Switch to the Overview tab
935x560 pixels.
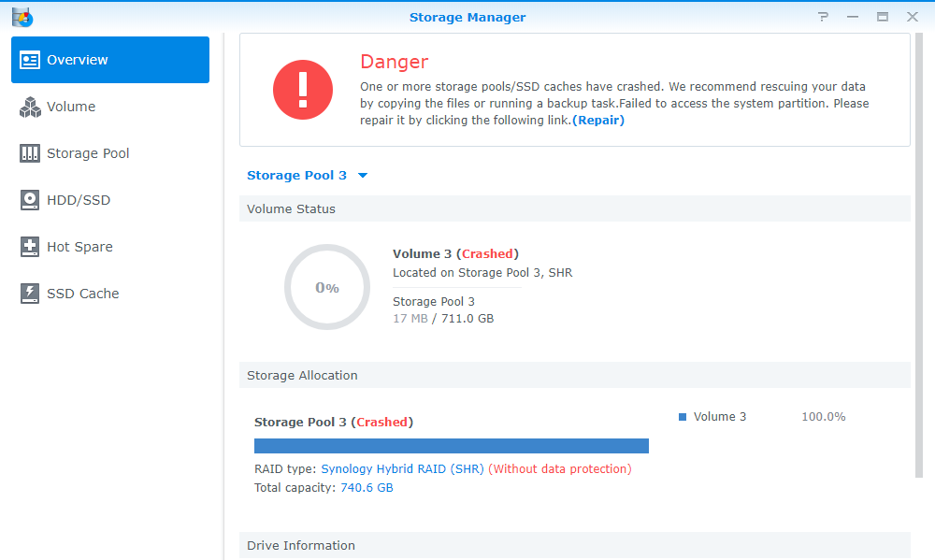(x=110, y=60)
